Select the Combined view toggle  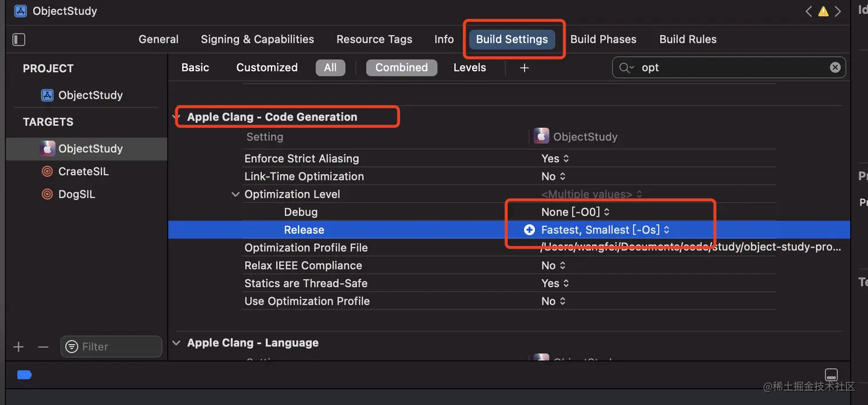pyautogui.click(x=401, y=67)
